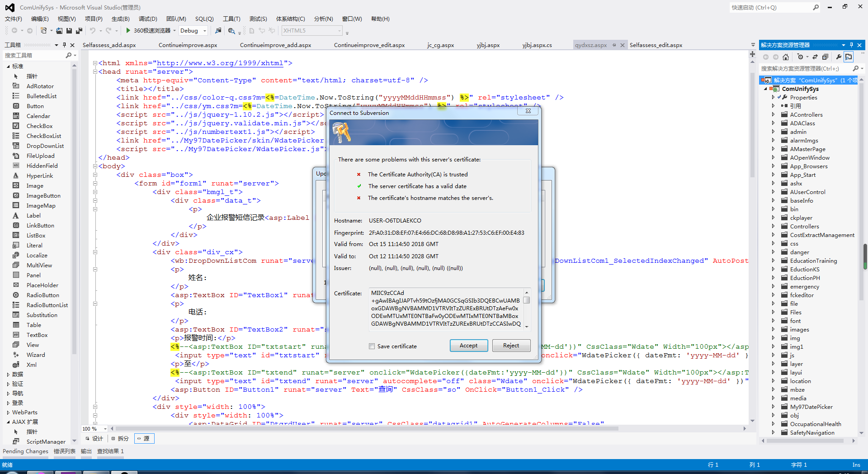The width and height of the screenshot is (868, 474).
Task: Select the FileUpload control in Toolbox
Action: [x=40, y=156]
